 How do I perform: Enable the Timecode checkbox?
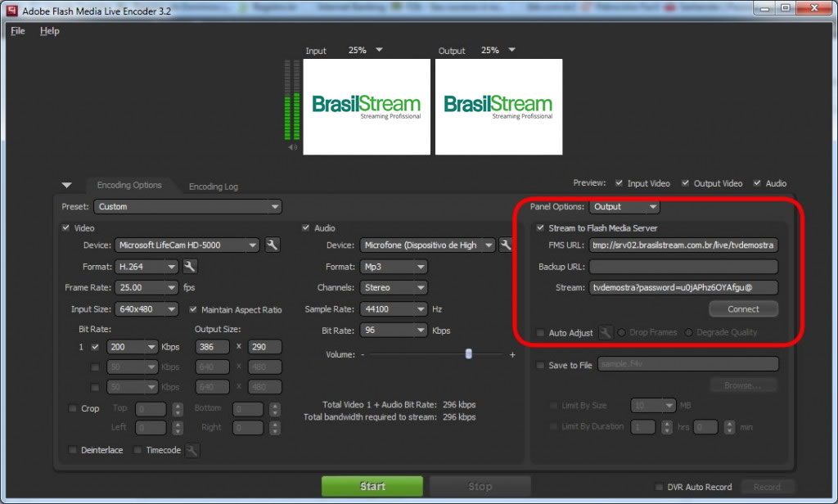137,450
